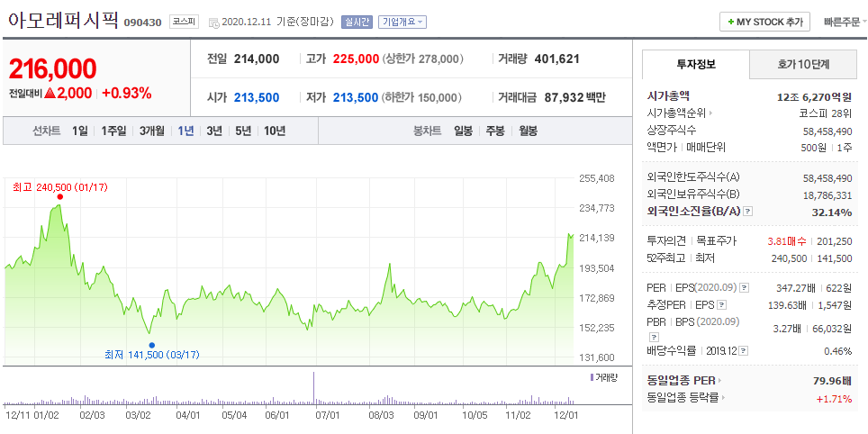
Task: Click help icon next to PER EPS(2020.09)
Action: click(x=745, y=288)
